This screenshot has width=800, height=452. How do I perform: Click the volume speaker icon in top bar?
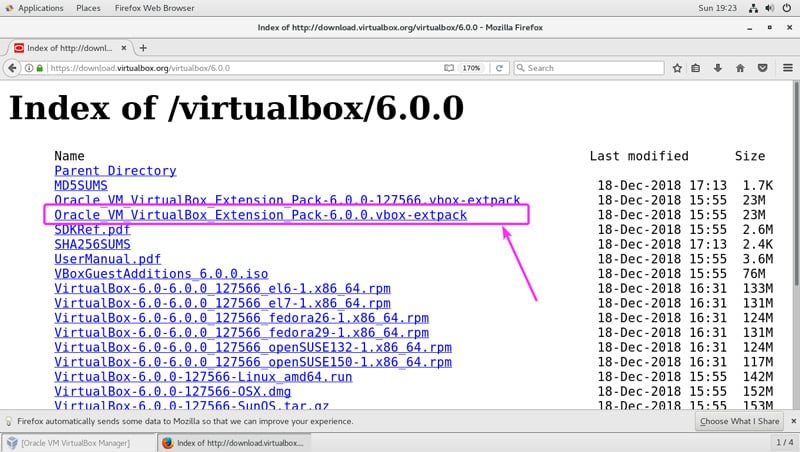pyautogui.click(x=770, y=8)
